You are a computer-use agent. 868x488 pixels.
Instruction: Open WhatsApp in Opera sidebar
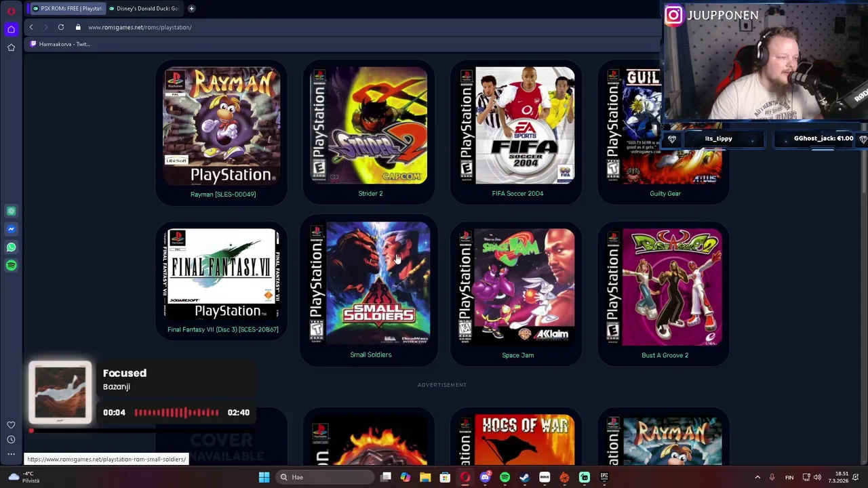click(11, 247)
